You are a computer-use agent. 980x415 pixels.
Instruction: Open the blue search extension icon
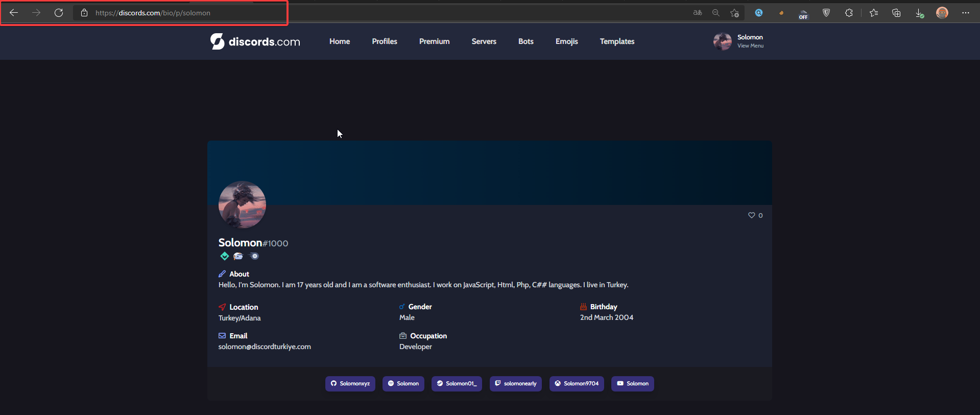click(759, 13)
